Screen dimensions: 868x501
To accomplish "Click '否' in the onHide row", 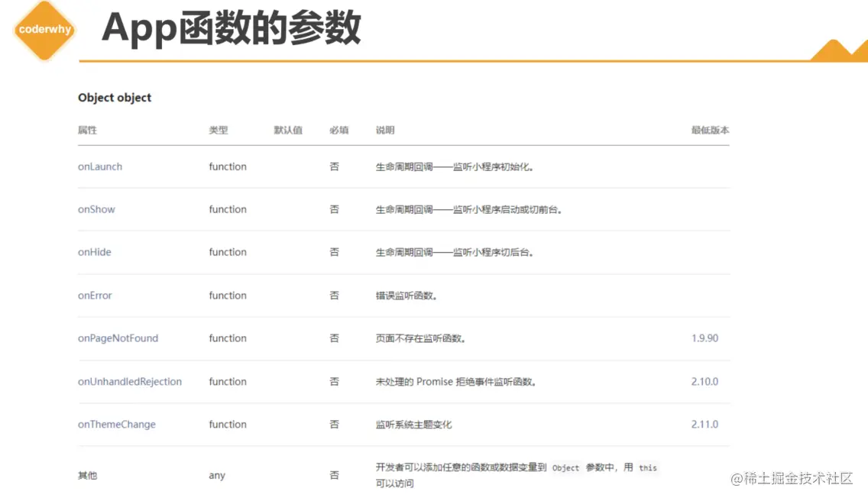I will click(x=334, y=252).
